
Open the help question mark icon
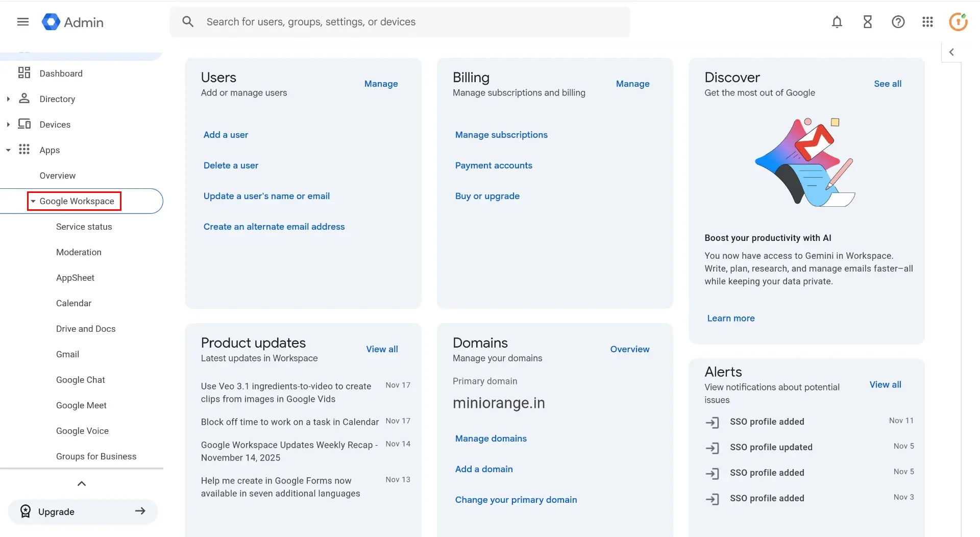click(898, 22)
